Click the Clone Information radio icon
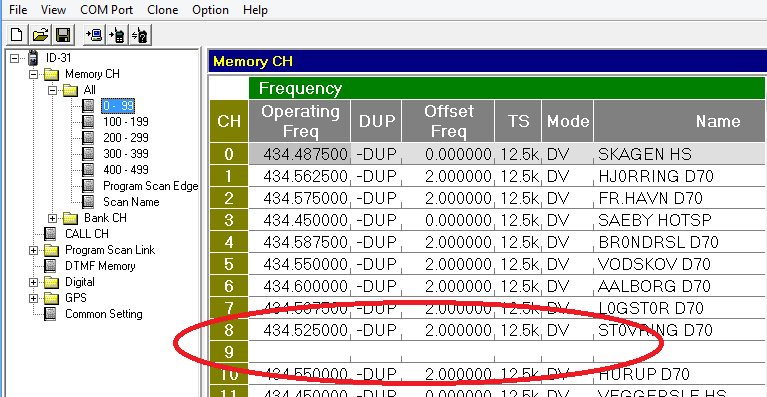 (x=140, y=35)
